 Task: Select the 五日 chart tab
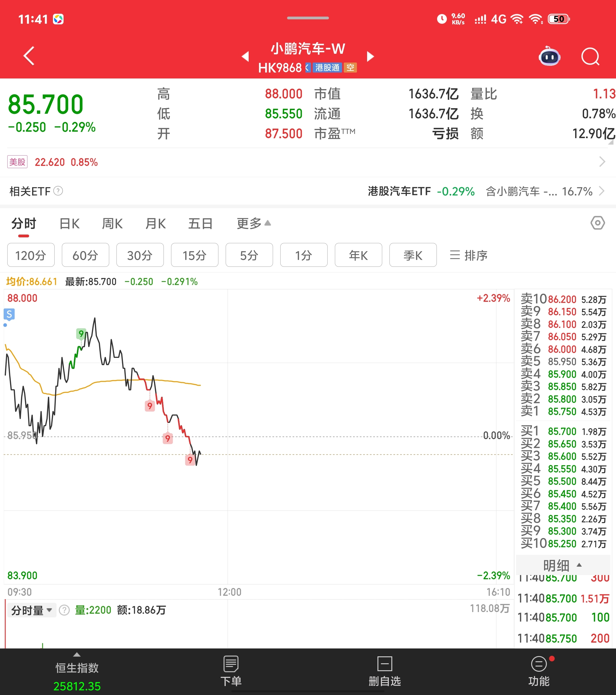(x=200, y=224)
